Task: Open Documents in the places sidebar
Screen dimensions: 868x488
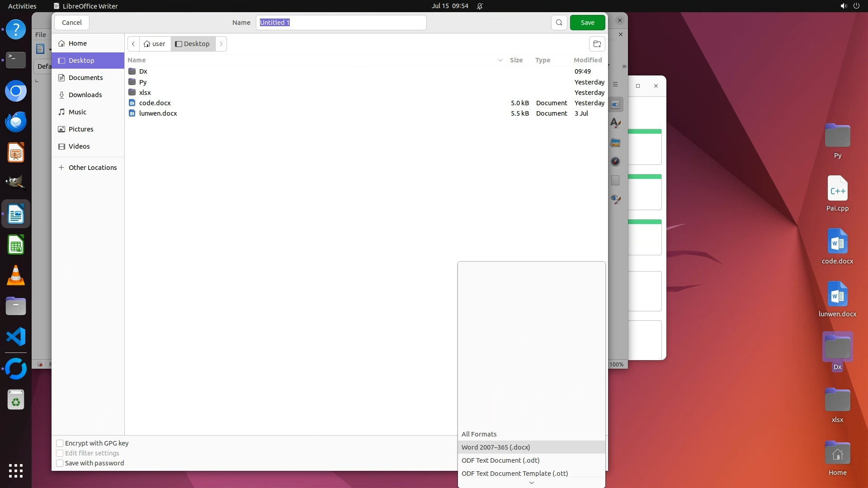Action: tap(85, 78)
